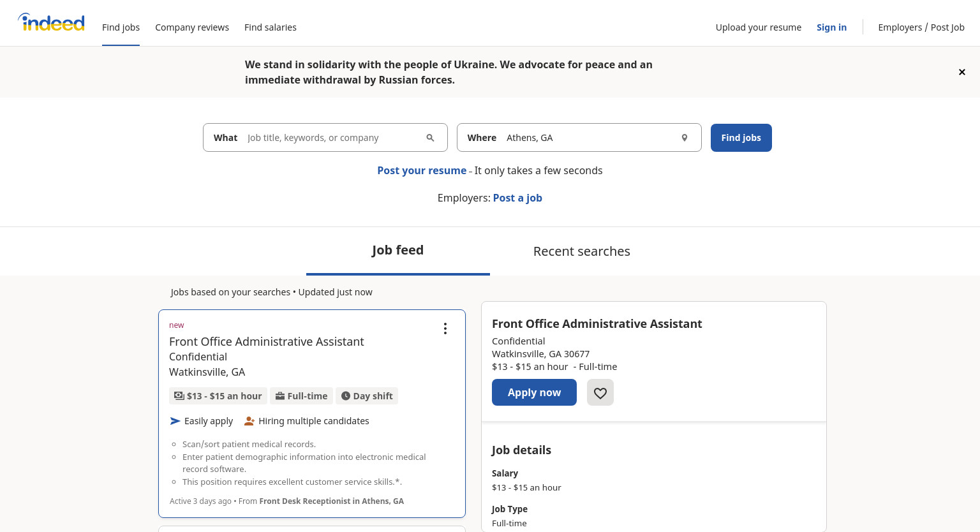Screen dimensions: 980x532
Task: Open Front Office Administrative Assistant job card title
Action: click(x=267, y=342)
